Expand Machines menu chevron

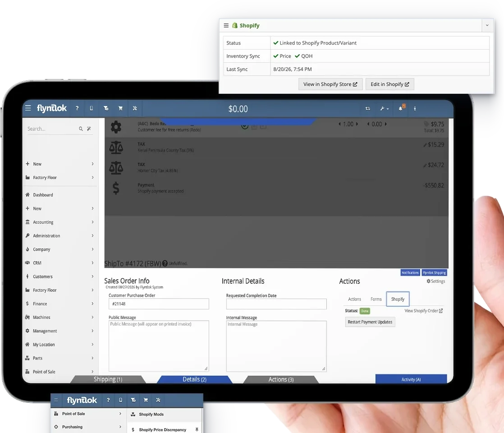(x=92, y=317)
